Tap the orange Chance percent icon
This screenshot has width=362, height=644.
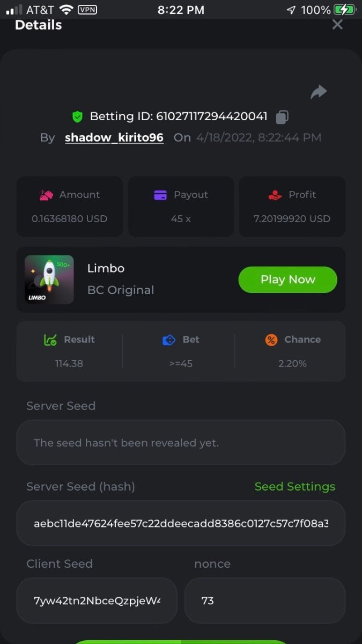pos(271,340)
